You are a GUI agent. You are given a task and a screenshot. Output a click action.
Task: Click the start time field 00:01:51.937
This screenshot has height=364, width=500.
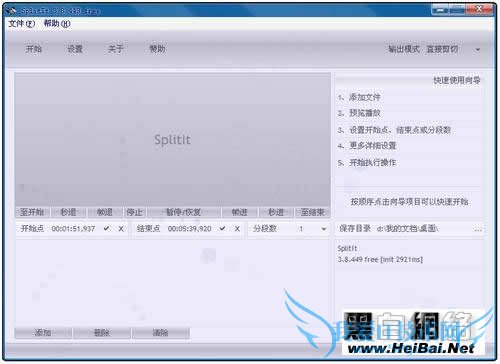point(73,229)
